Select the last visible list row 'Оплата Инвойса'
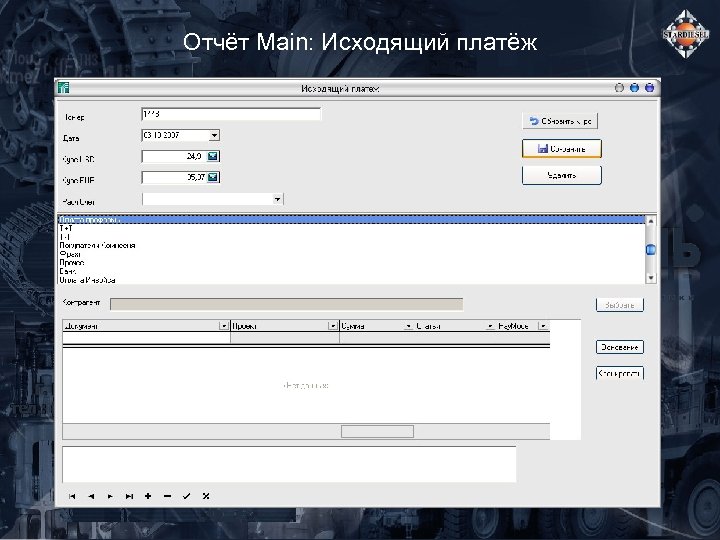The width and height of the screenshot is (720, 540). (352, 280)
